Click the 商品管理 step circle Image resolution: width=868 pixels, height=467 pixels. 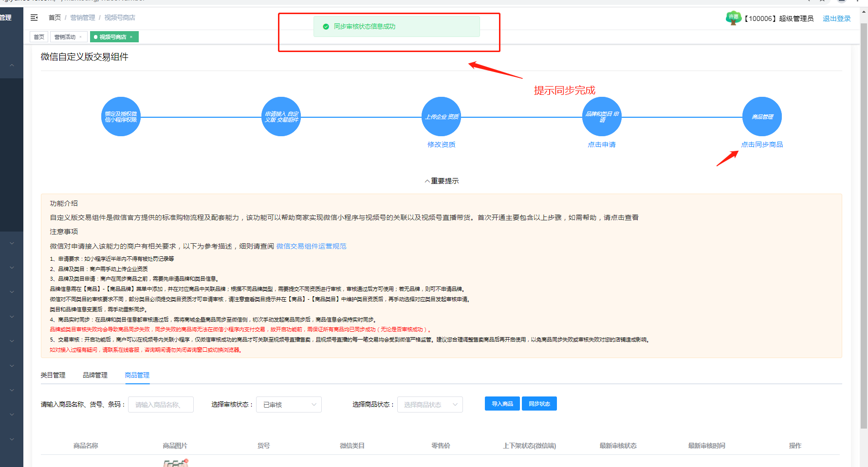pos(762,117)
